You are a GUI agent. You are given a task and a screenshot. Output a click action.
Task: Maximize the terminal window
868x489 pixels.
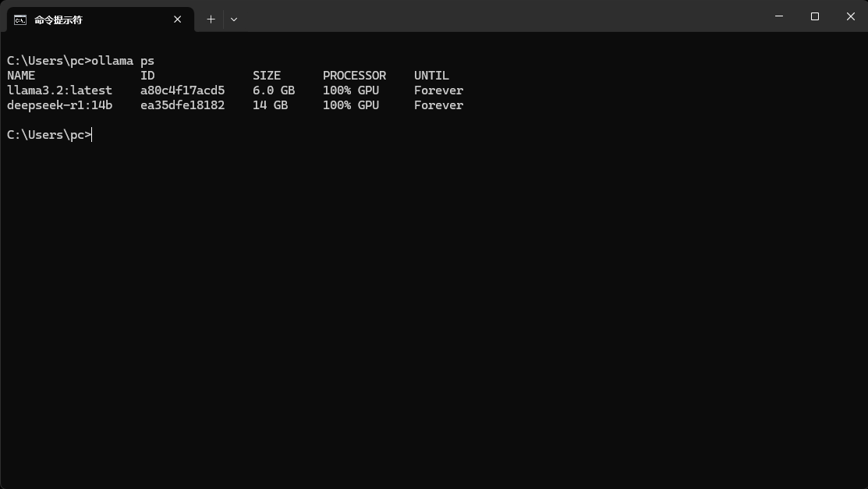tap(815, 16)
